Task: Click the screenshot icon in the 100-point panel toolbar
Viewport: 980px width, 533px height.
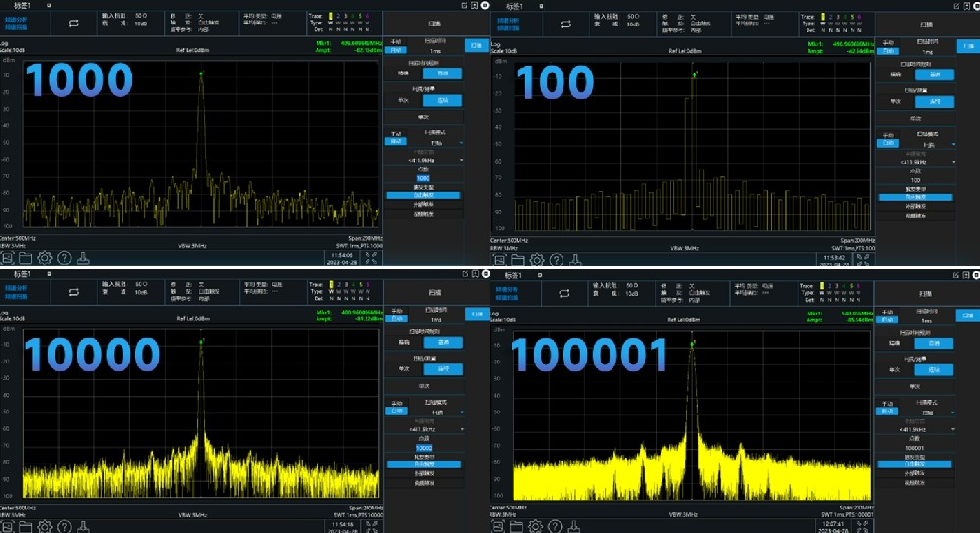Action: point(497,259)
